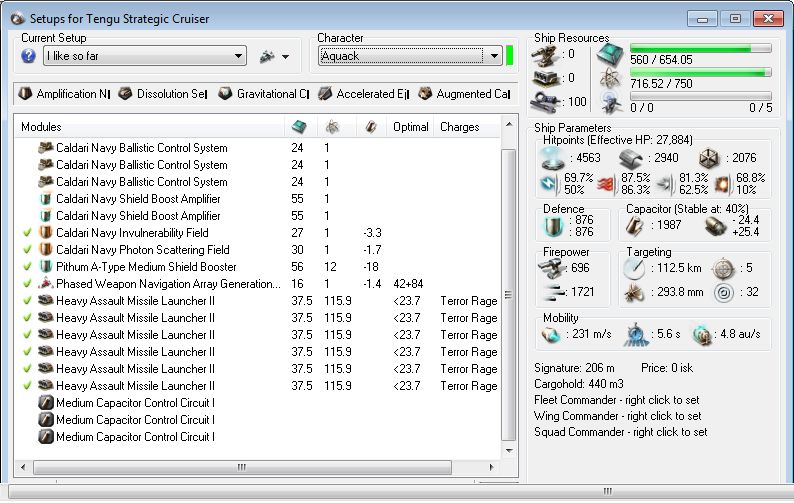Click the powergrid resource icon in Ship Resources
This screenshot has height=503, width=794.
pos(611,79)
